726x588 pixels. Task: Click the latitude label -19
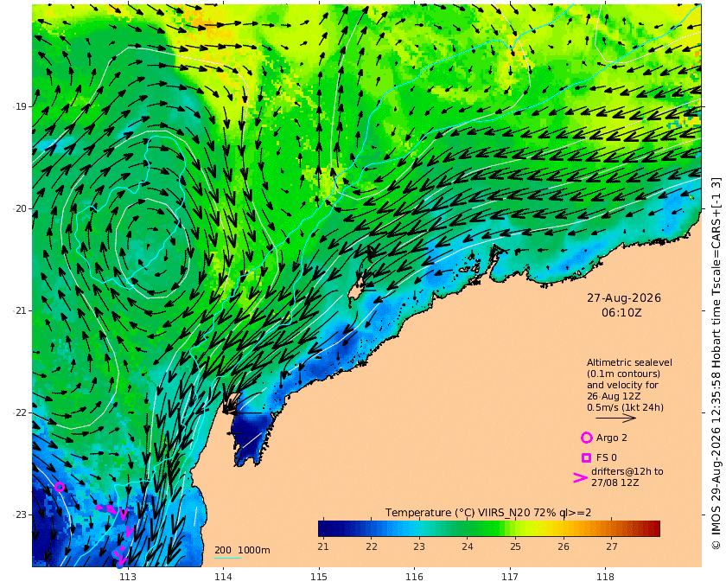(19, 106)
